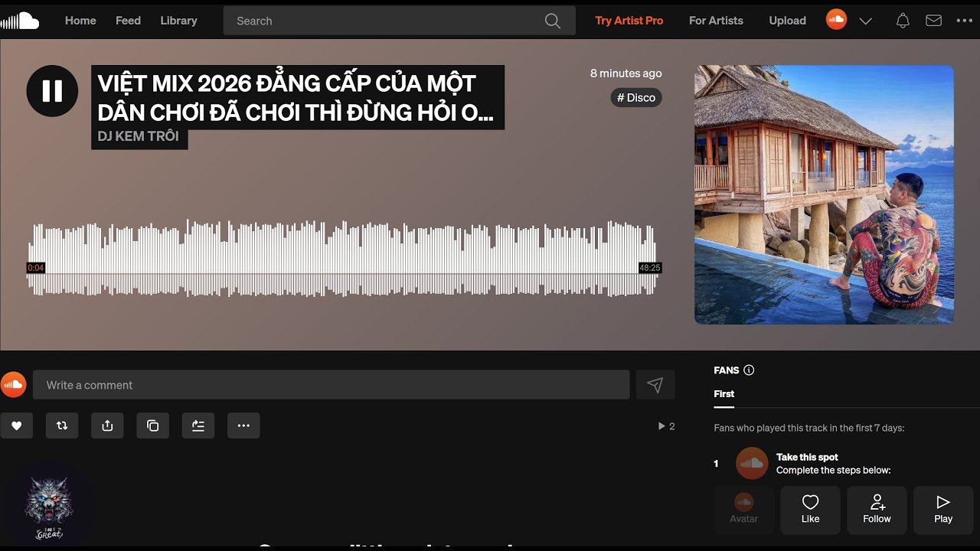The height and width of the screenshot is (551, 980).
Task: Click the Take this spot text
Action: point(807,457)
